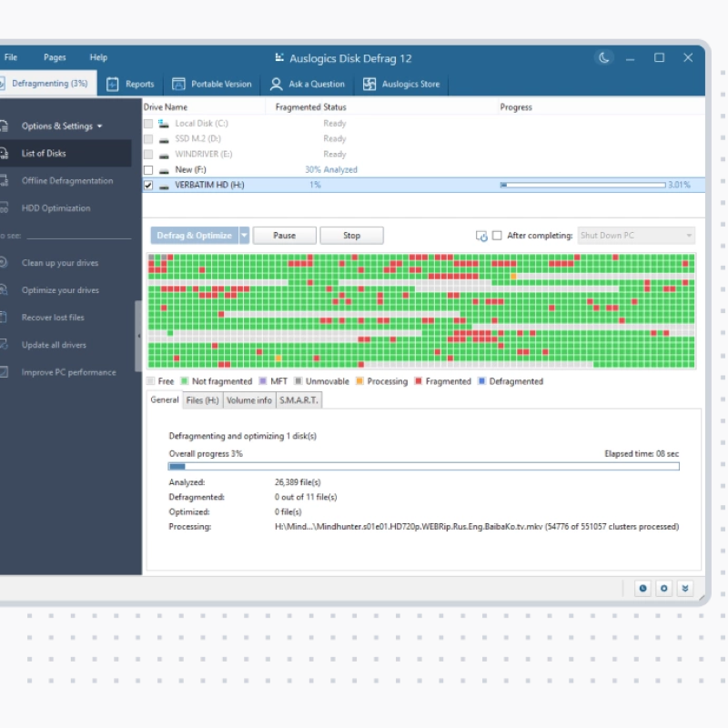The width and height of the screenshot is (728, 728).
Task: Open the Shut Down PC combo box
Action: pyautogui.click(x=636, y=236)
